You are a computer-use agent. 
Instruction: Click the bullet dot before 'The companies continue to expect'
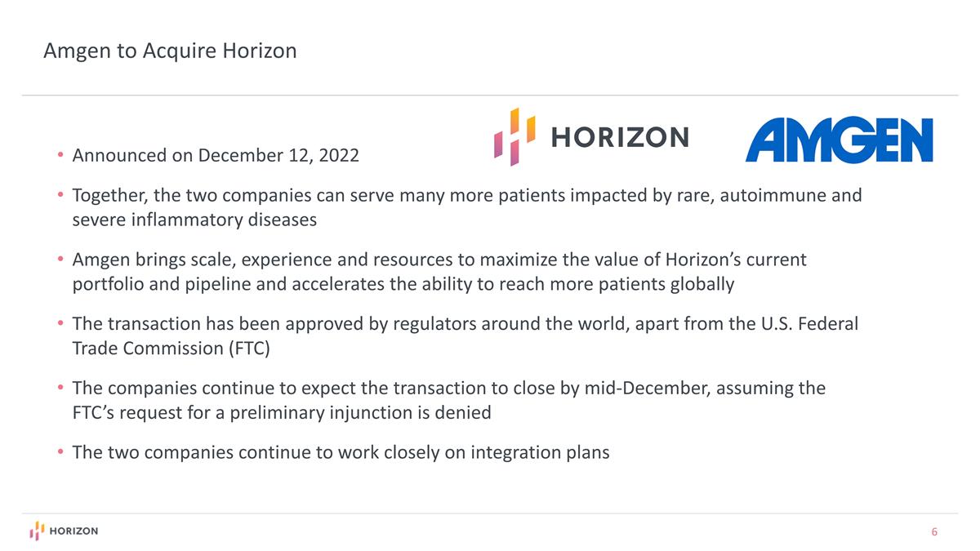[x=60, y=388]
